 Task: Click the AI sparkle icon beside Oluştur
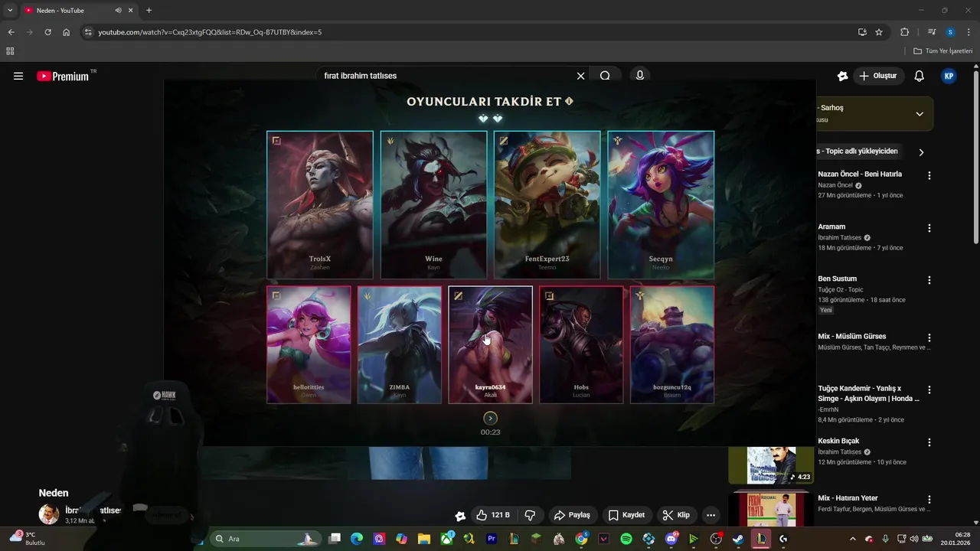[x=842, y=76]
